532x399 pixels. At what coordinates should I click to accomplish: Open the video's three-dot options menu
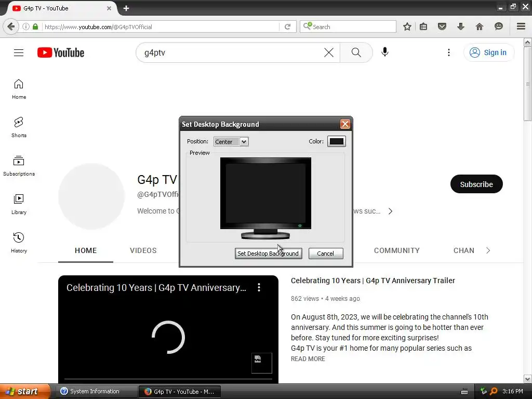(x=259, y=287)
